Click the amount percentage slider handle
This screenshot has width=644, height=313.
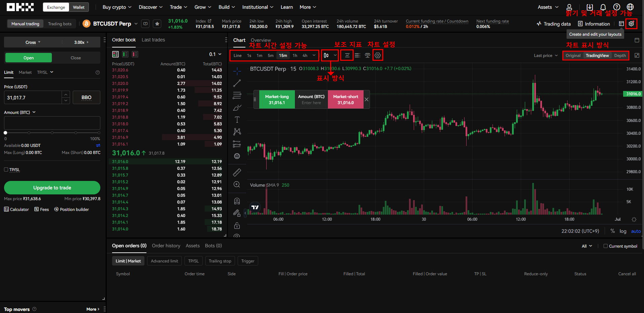tap(5, 133)
